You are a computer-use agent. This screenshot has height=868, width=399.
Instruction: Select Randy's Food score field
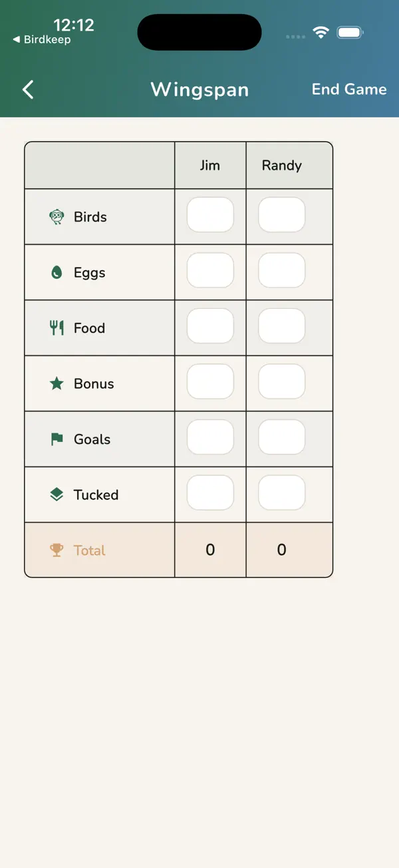[282, 326]
